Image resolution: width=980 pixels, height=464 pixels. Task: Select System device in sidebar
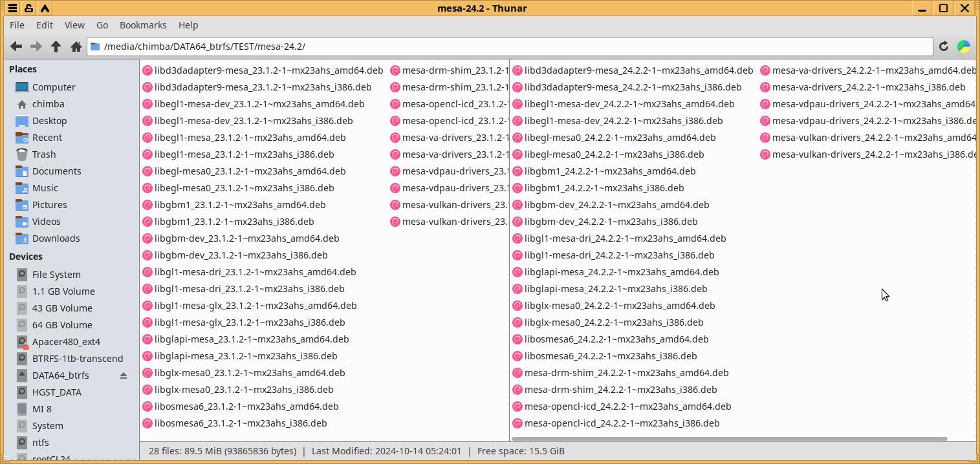[48, 426]
